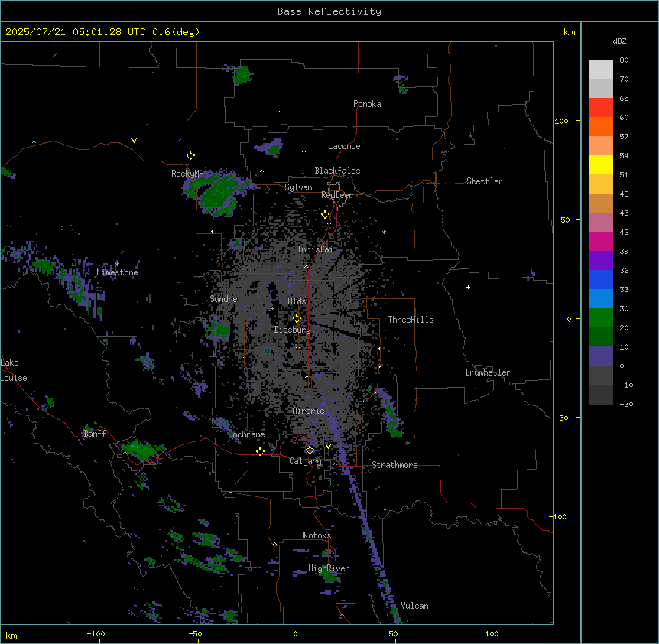
Task: Click the Stettler label
Action: (x=484, y=181)
